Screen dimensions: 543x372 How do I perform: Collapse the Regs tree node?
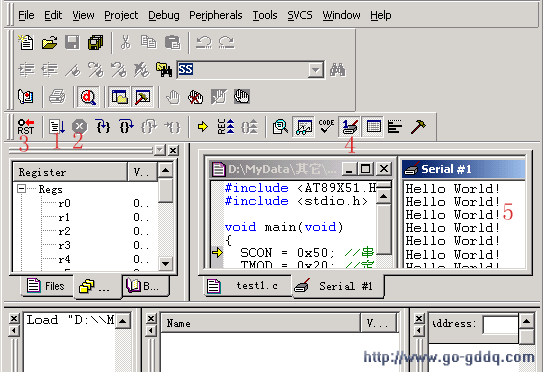(x=21, y=189)
